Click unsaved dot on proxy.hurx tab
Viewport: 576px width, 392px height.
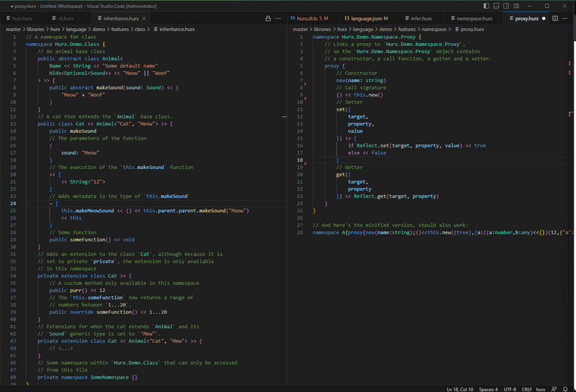coord(544,19)
